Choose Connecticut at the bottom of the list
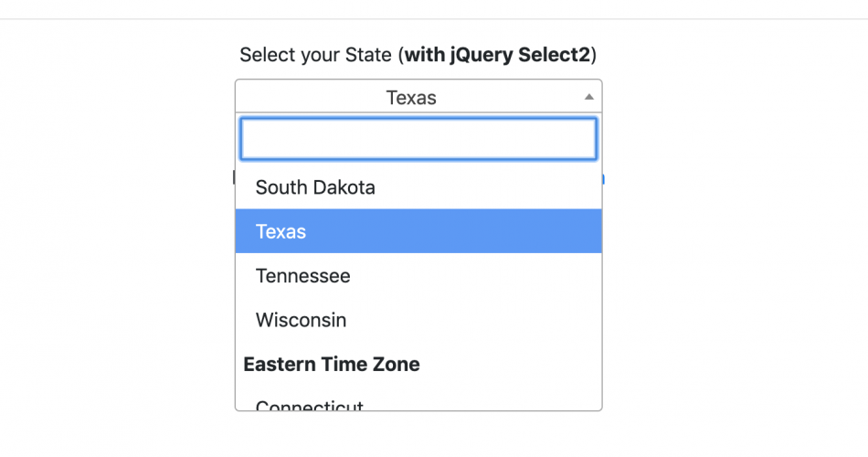 pyautogui.click(x=310, y=405)
